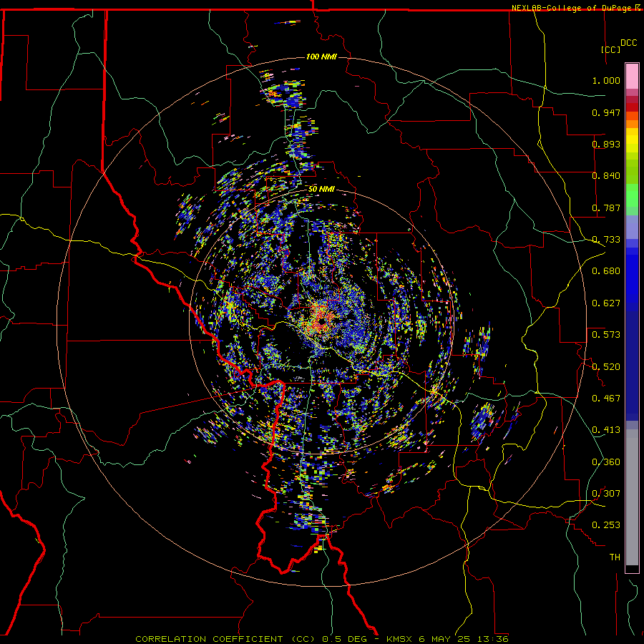
Task: Click the 0.253 scale value
Action: [x=606, y=525]
